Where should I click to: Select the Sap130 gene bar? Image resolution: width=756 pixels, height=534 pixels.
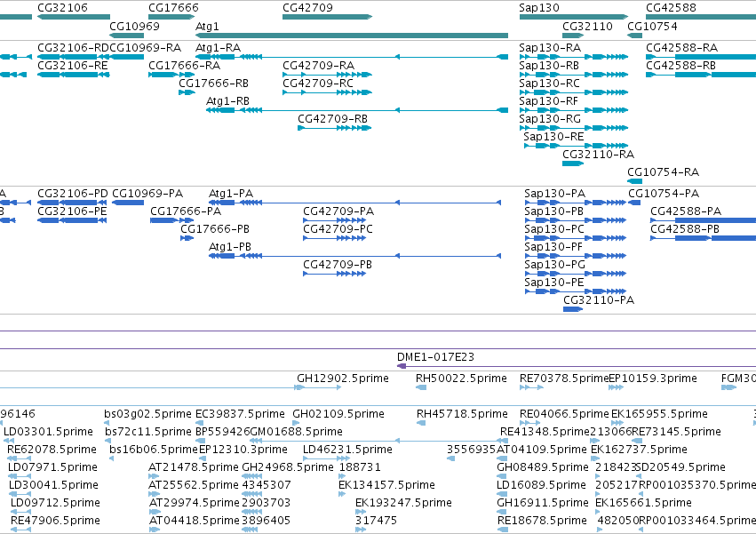[574, 17]
